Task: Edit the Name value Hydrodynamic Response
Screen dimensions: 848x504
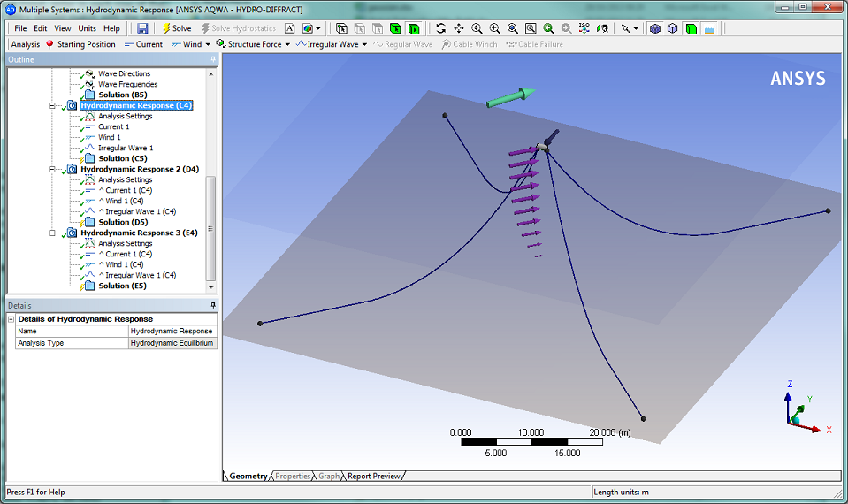Action: (x=172, y=331)
